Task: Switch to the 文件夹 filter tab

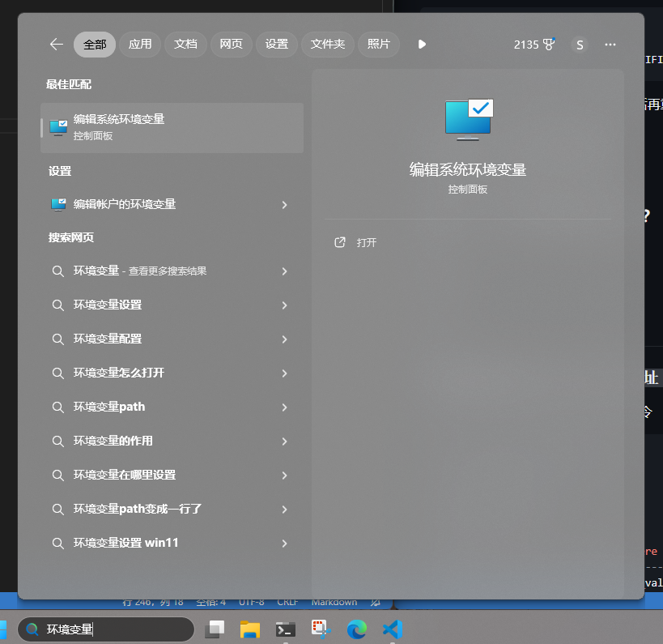Action: click(x=328, y=45)
